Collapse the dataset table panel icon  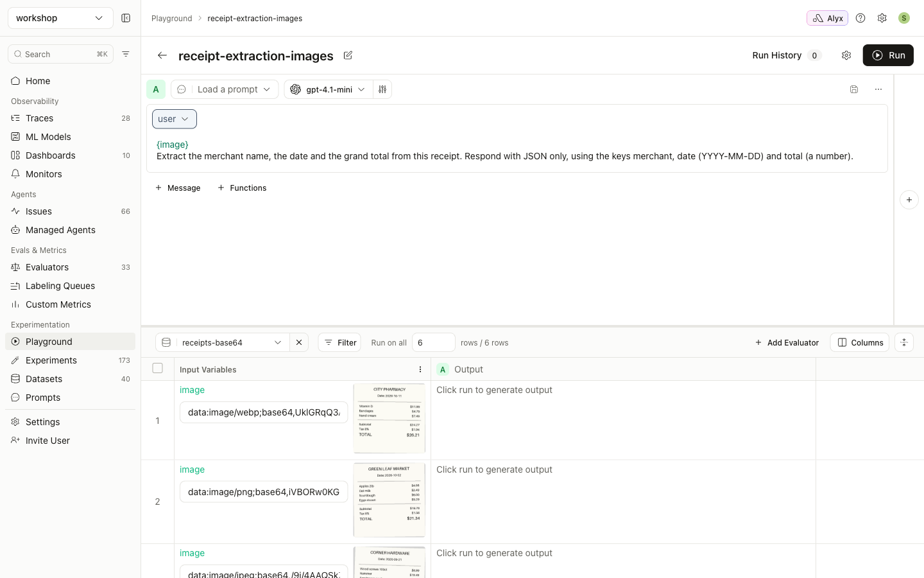point(904,342)
